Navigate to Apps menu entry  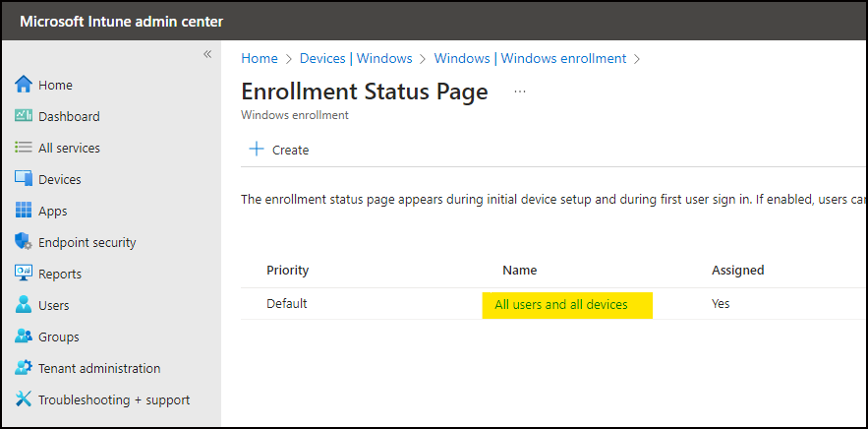coord(53,212)
